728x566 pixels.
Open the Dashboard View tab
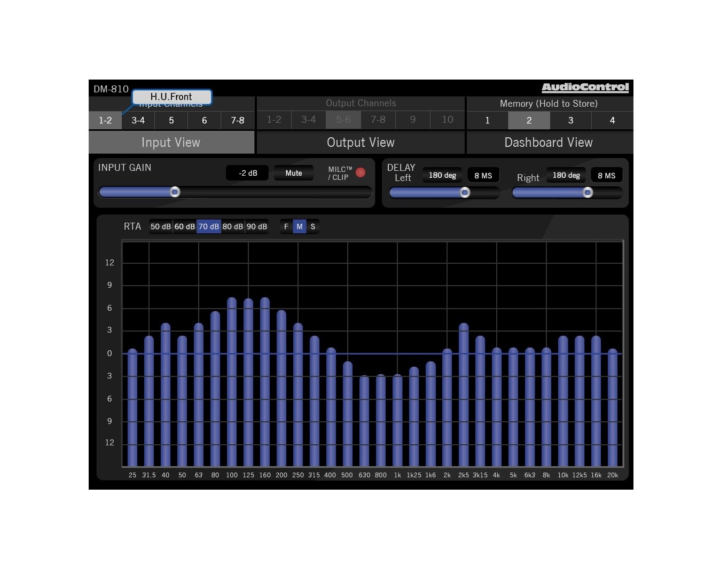(549, 143)
